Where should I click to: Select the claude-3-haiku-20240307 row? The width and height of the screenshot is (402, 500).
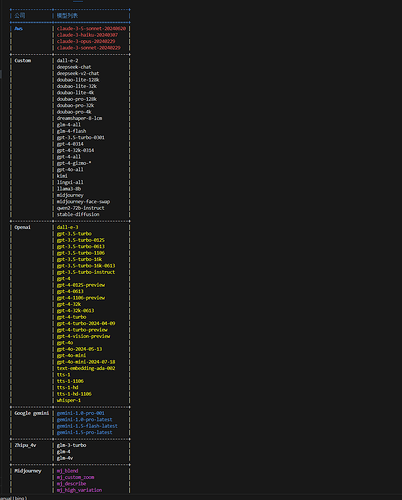(x=87, y=35)
